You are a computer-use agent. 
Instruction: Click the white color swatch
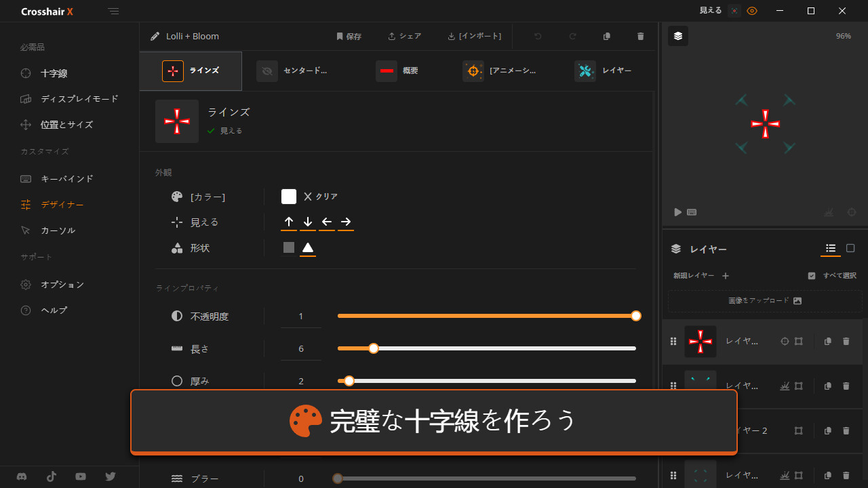289,197
